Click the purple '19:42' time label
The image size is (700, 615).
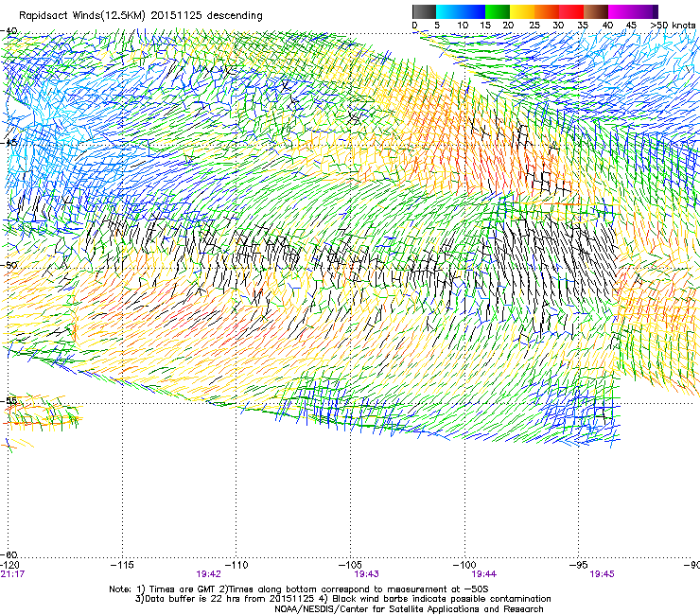(208, 574)
